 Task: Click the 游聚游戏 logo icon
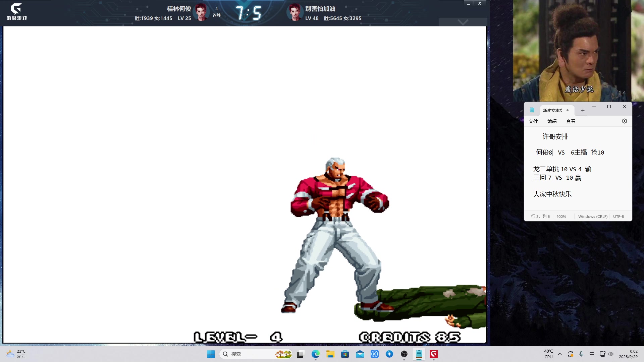pyautogui.click(x=16, y=12)
